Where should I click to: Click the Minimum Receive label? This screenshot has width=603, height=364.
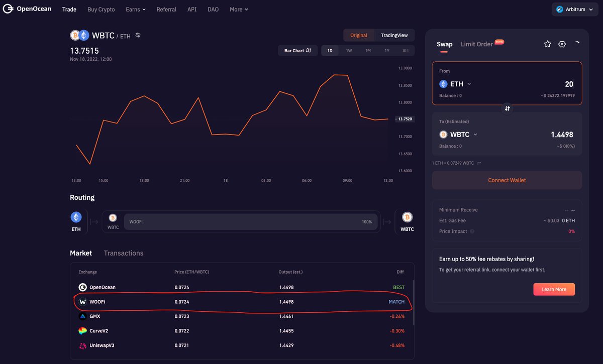click(x=458, y=210)
